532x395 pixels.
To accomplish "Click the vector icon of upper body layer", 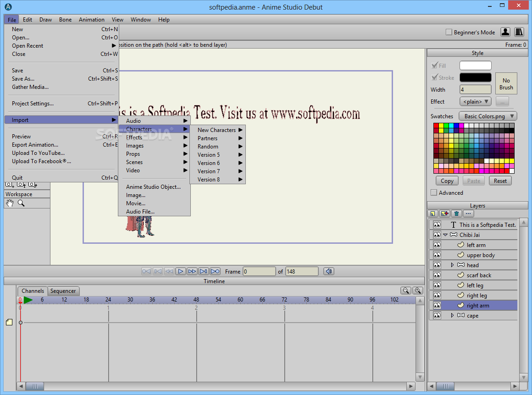I will tap(460, 255).
